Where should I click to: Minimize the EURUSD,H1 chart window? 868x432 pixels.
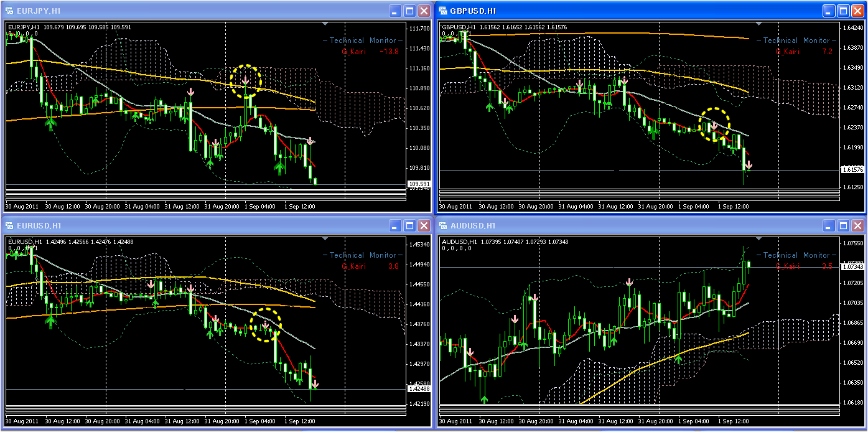(x=396, y=225)
